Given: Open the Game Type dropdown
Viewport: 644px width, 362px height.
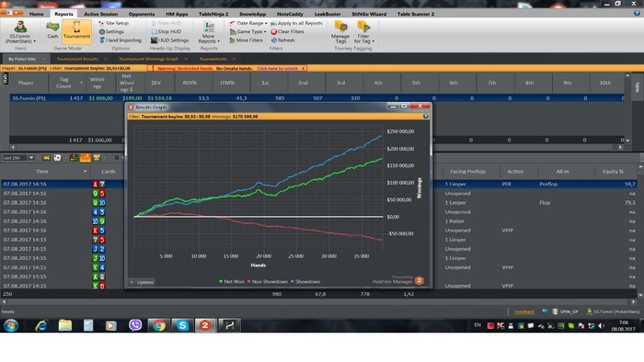Looking at the screenshot, I should pyautogui.click(x=247, y=31).
